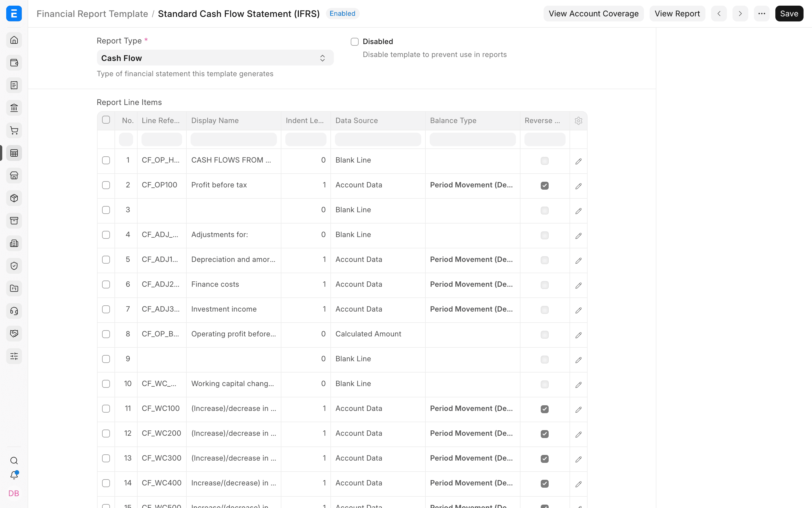Screen dimensions: 812x508
Task: Select all rows with header checkbox
Action: pyautogui.click(x=106, y=120)
